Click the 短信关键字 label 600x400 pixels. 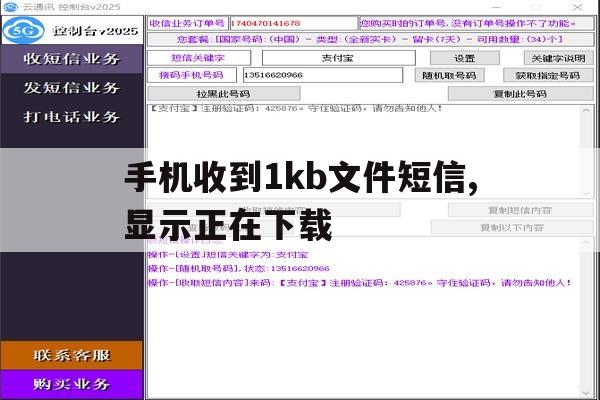199,58
